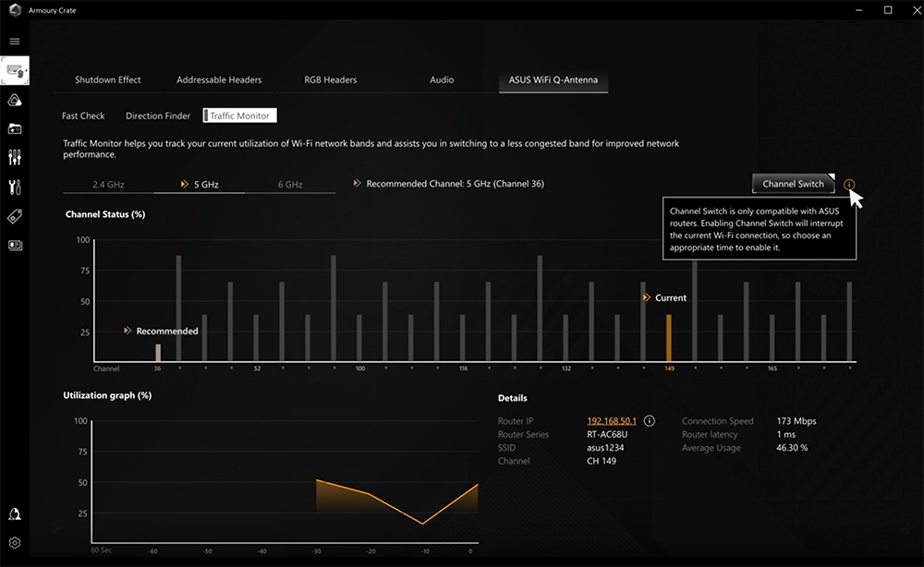Click the 'Channel Status (%)' heading
The width and height of the screenshot is (924, 567).
pos(105,214)
